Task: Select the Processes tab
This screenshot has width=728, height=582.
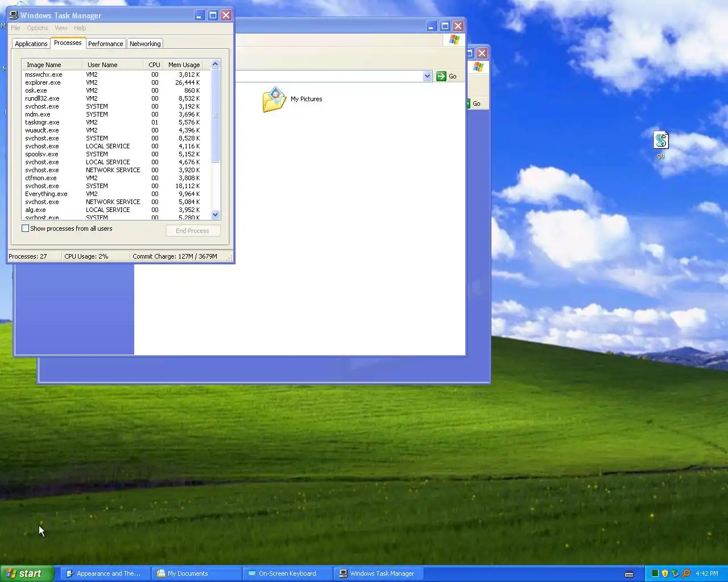Action: (x=68, y=43)
